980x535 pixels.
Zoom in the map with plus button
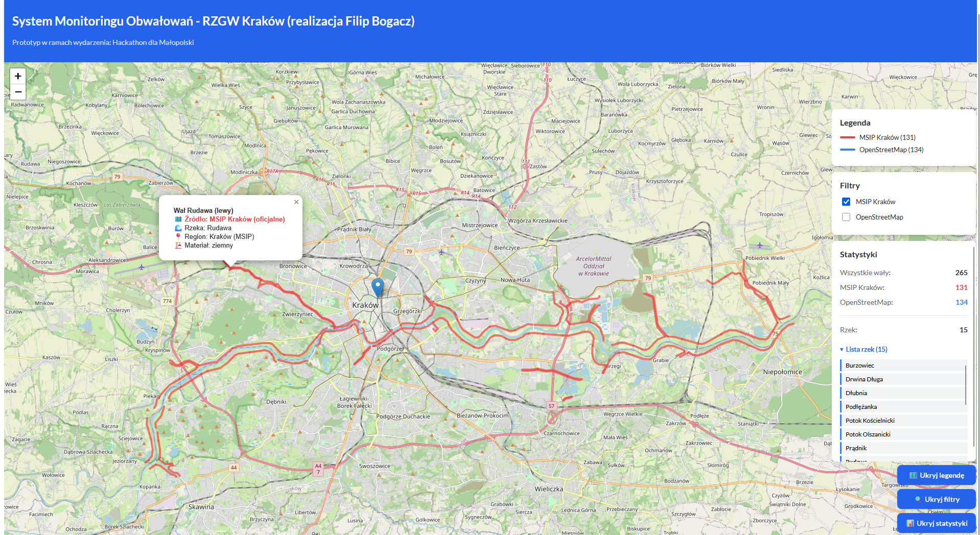tap(18, 76)
